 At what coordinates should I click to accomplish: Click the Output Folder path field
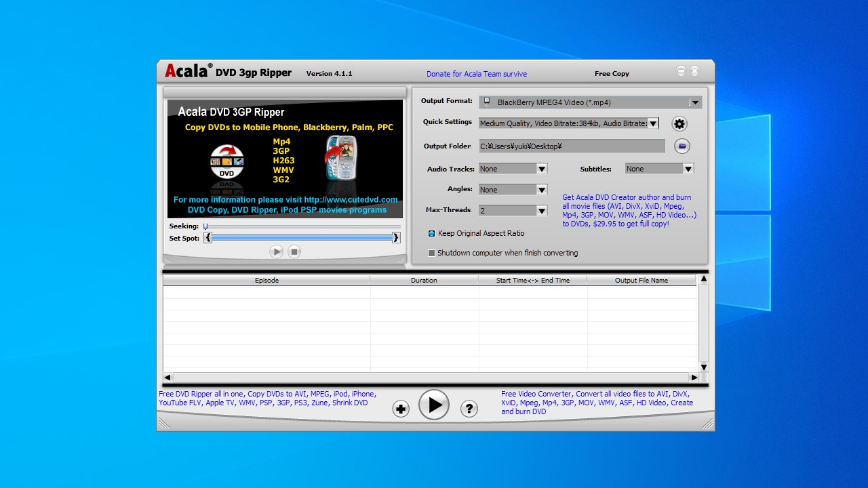pos(572,146)
